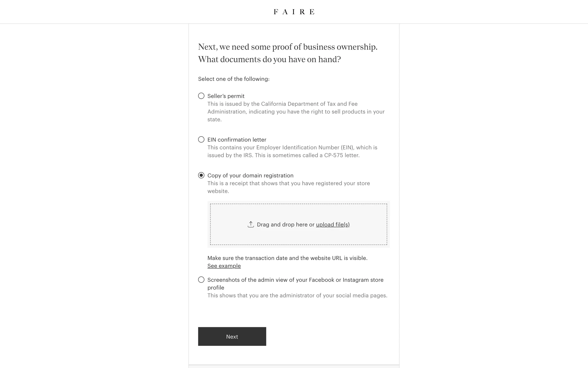Image resolution: width=588 pixels, height=368 pixels.
Task: Click the FAIRE logo in the header
Action: (x=294, y=12)
